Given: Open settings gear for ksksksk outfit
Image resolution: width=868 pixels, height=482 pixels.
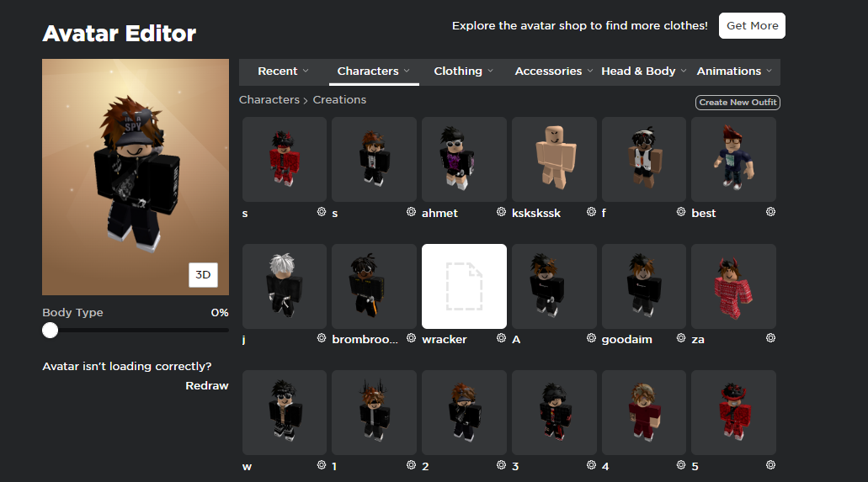Looking at the screenshot, I should coord(591,212).
